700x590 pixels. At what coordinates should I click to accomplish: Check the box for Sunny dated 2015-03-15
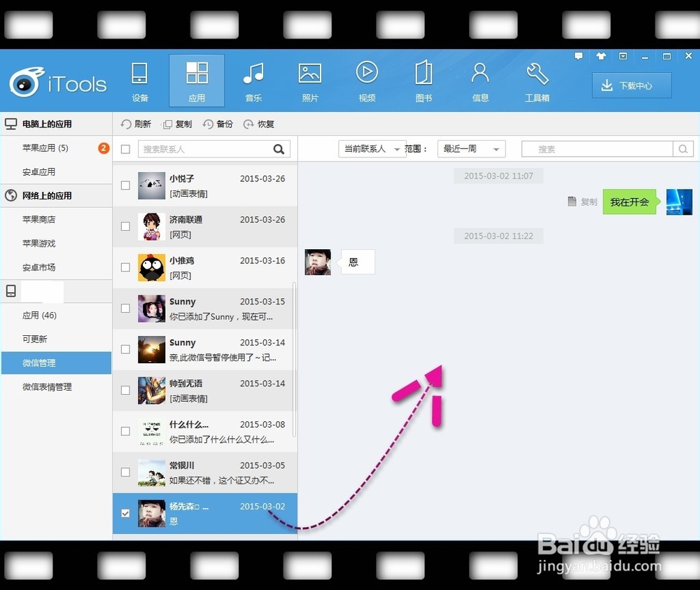tap(125, 309)
